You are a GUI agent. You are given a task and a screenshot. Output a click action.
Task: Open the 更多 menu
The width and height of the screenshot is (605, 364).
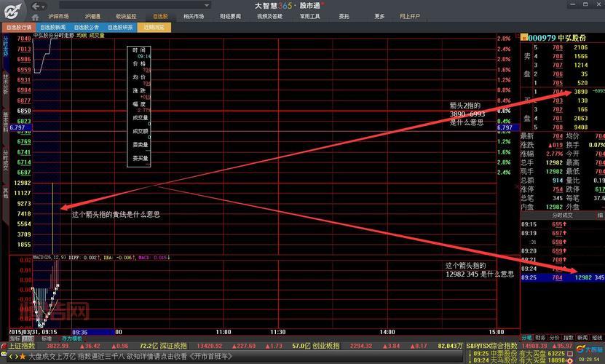(379, 15)
